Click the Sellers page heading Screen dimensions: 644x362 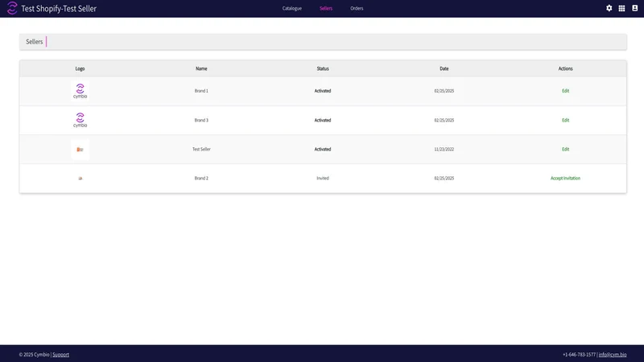point(35,42)
